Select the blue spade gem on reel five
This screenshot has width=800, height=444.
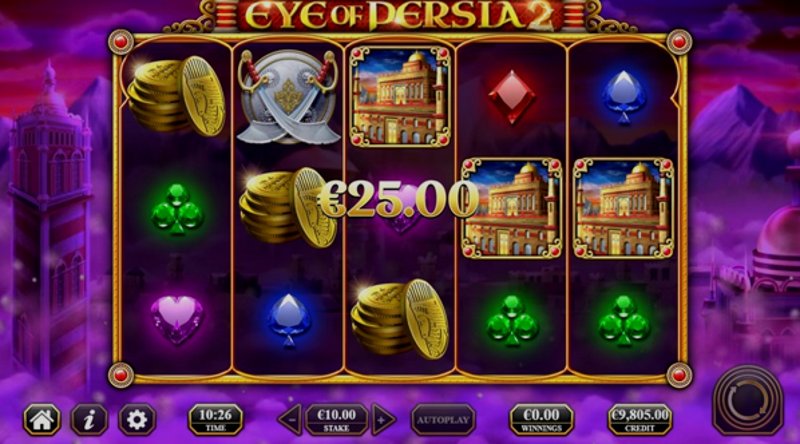click(x=623, y=97)
